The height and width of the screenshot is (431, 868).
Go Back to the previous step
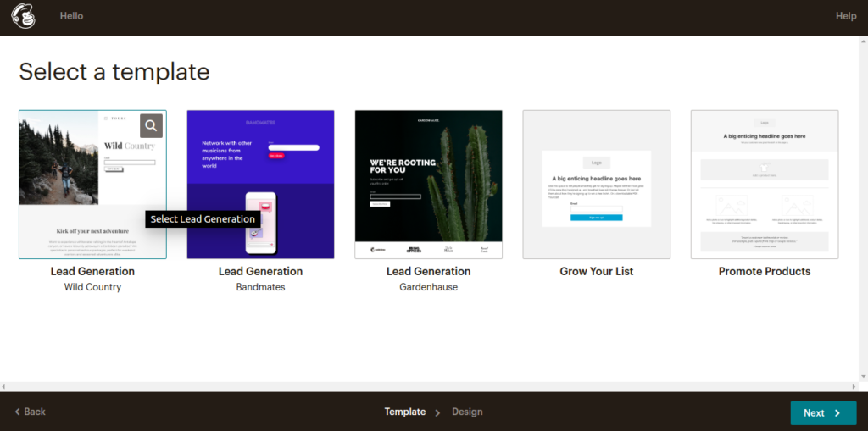coord(30,412)
